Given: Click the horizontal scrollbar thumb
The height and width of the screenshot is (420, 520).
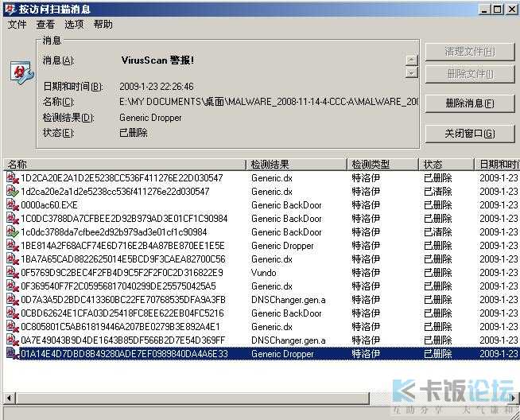Looking at the screenshot, I should tap(192, 398).
